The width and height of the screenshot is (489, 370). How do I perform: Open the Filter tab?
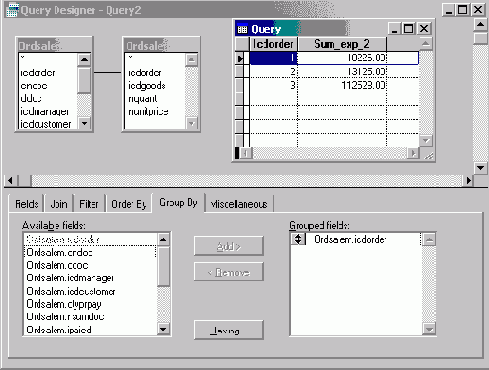[89, 204]
